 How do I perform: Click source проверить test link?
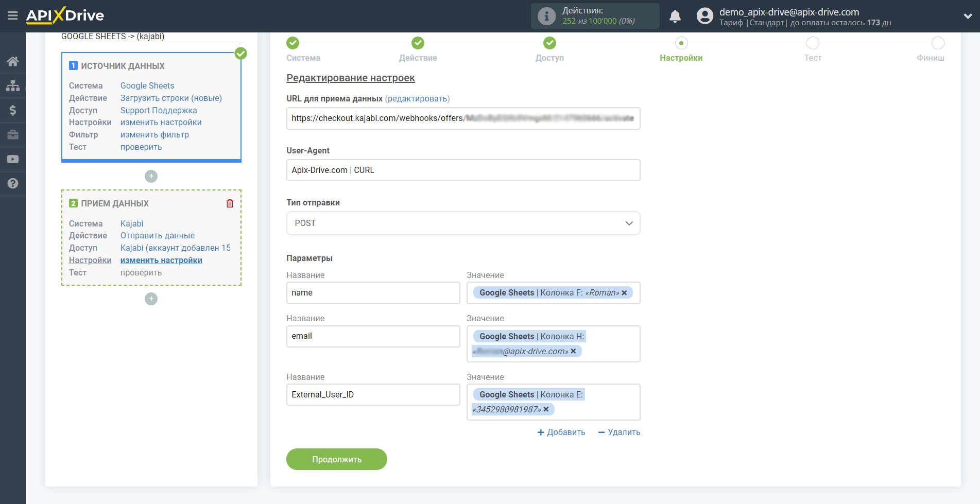tap(141, 147)
